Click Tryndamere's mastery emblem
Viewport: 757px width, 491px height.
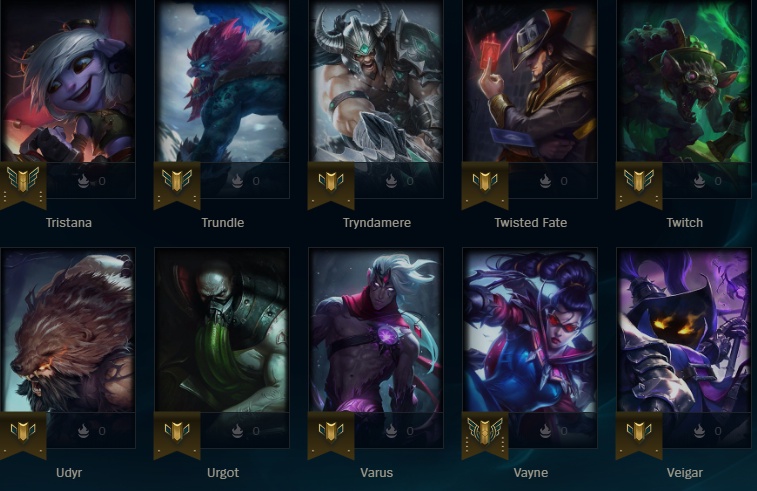[x=331, y=182]
